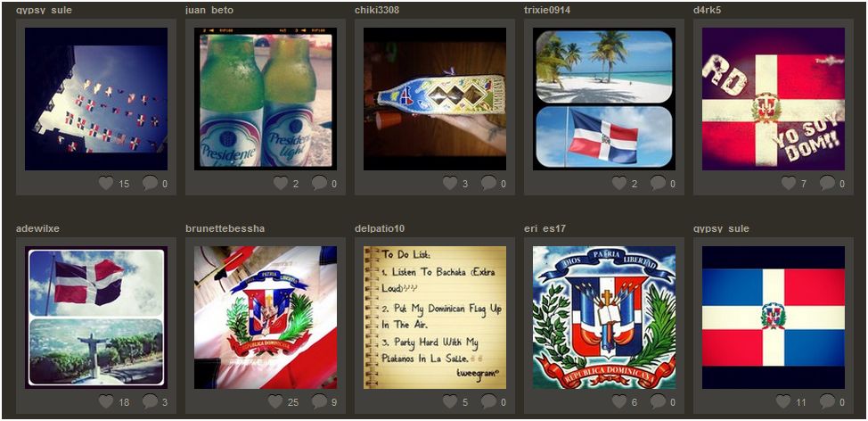
Task: Open eri_es17's coat of arms image
Action: pyautogui.click(x=604, y=318)
